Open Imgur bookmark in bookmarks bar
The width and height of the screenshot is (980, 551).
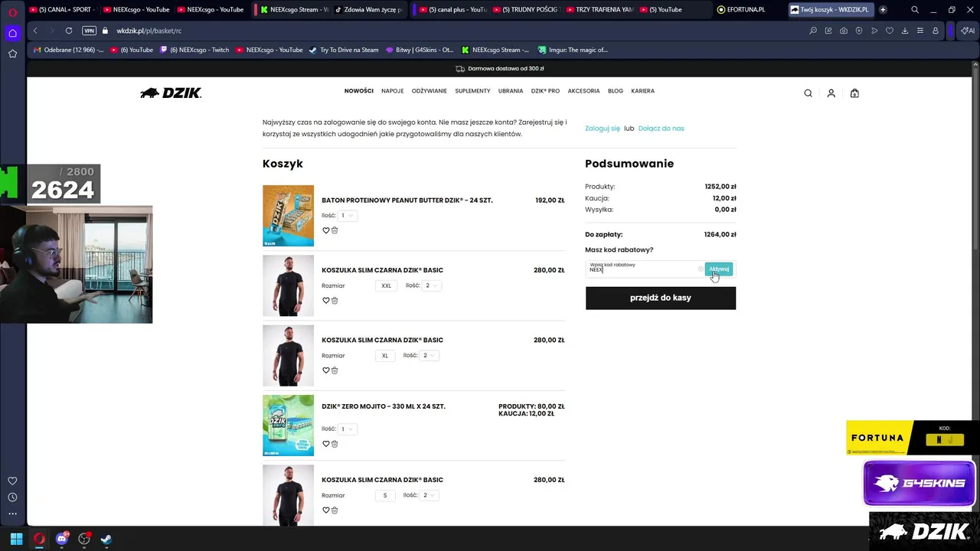pos(572,50)
